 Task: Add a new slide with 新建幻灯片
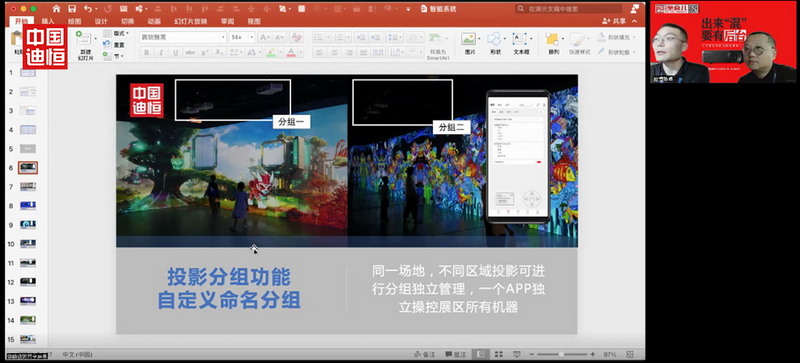(85, 45)
